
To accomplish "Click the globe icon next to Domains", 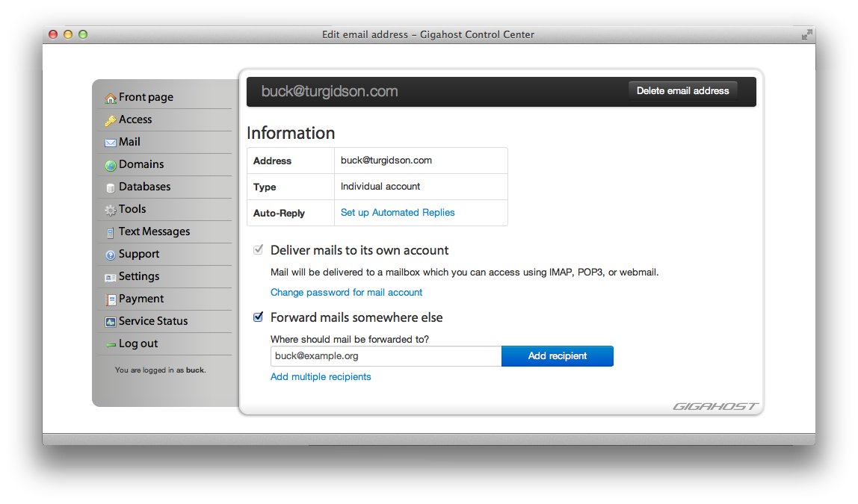I will 111,165.
